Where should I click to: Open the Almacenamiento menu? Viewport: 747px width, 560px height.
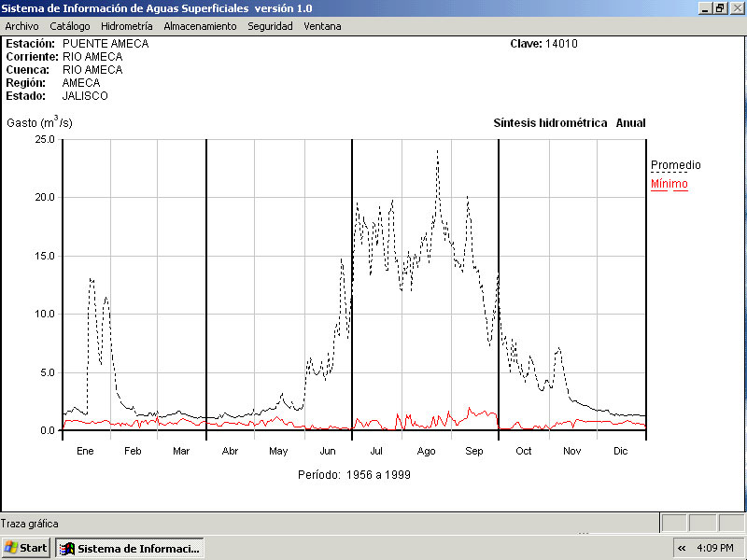tap(200, 26)
